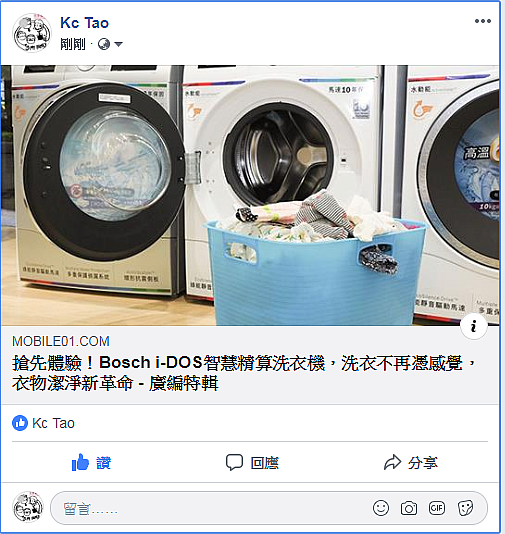The image size is (505, 534).
Task: Click the 回應 comment button
Action: (252, 462)
